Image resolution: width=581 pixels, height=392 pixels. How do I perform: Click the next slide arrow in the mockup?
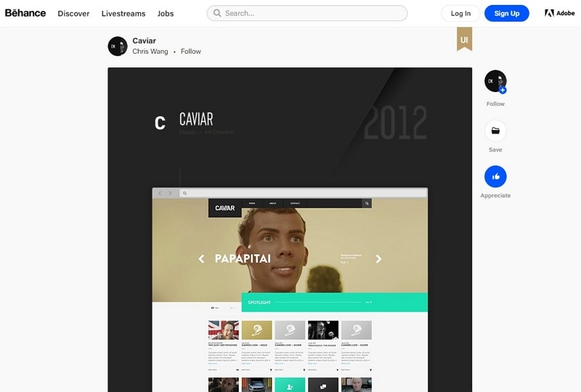(378, 258)
